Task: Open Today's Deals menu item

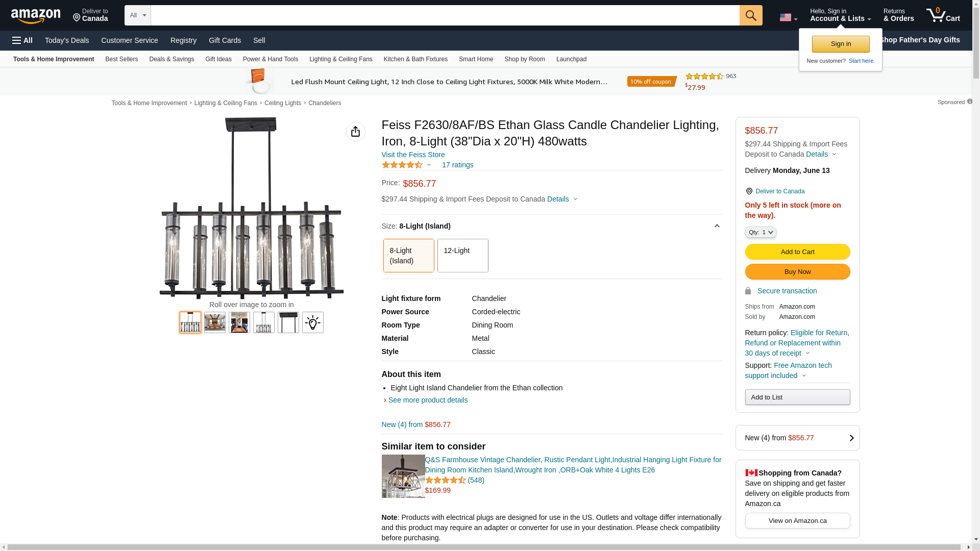Action: click(x=67, y=40)
